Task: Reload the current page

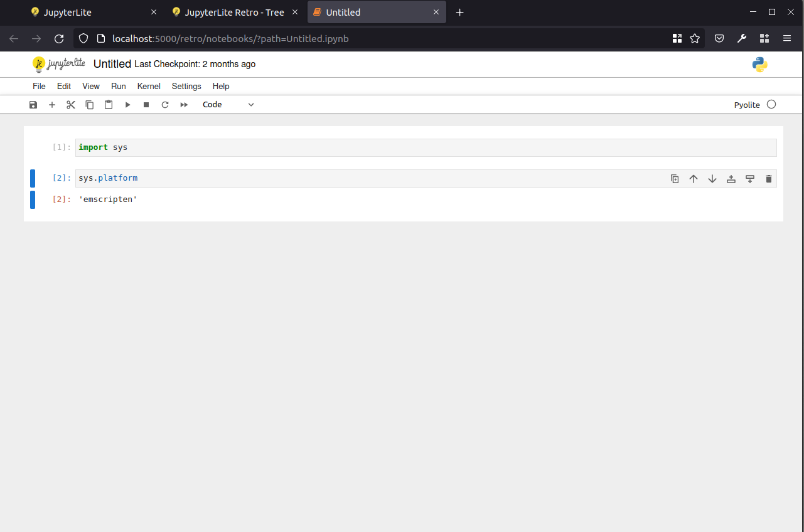Action: pyautogui.click(x=59, y=39)
